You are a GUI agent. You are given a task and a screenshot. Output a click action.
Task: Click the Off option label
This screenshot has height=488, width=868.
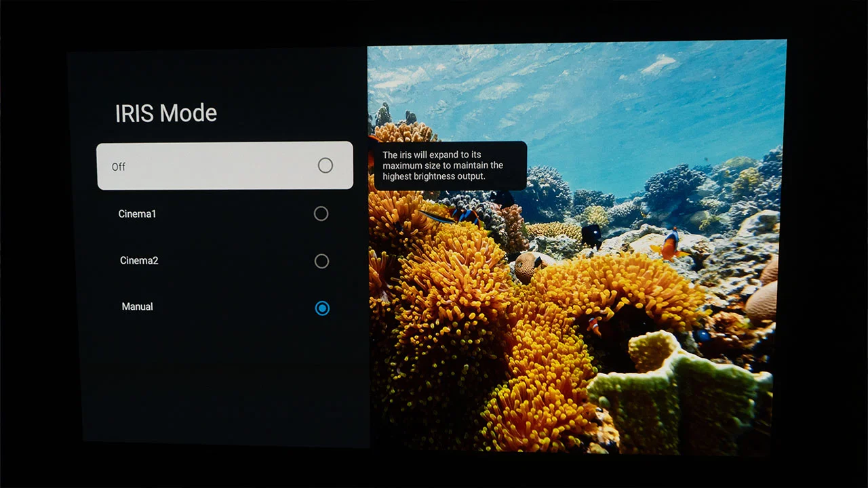click(119, 167)
